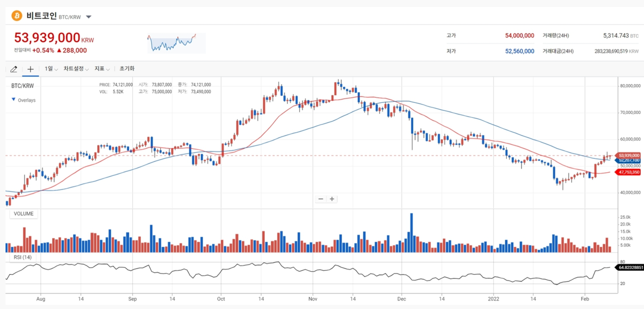Viewport: 644px width, 309px height.
Task: Click the orange Bitcoin logo icon
Action: [17, 16]
